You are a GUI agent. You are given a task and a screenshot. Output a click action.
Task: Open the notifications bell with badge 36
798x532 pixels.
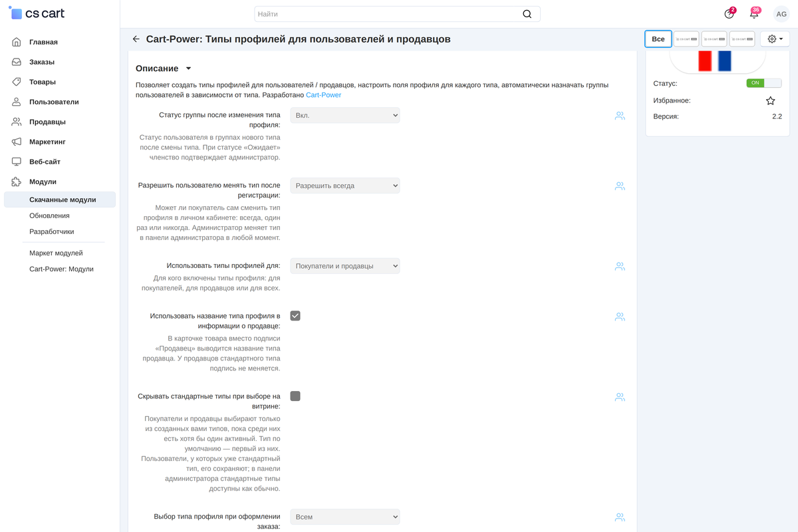point(754,13)
